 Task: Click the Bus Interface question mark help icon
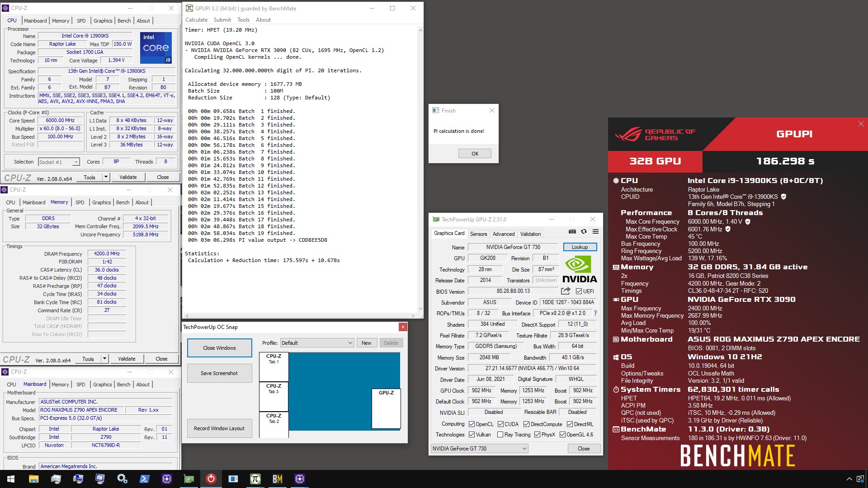[595, 313]
